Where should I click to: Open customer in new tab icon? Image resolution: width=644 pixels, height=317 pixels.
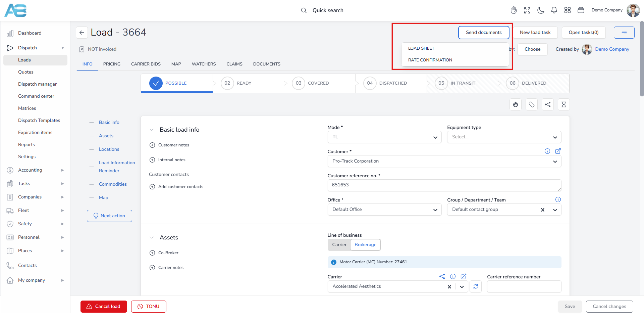pyautogui.click(x=558, y=151)
